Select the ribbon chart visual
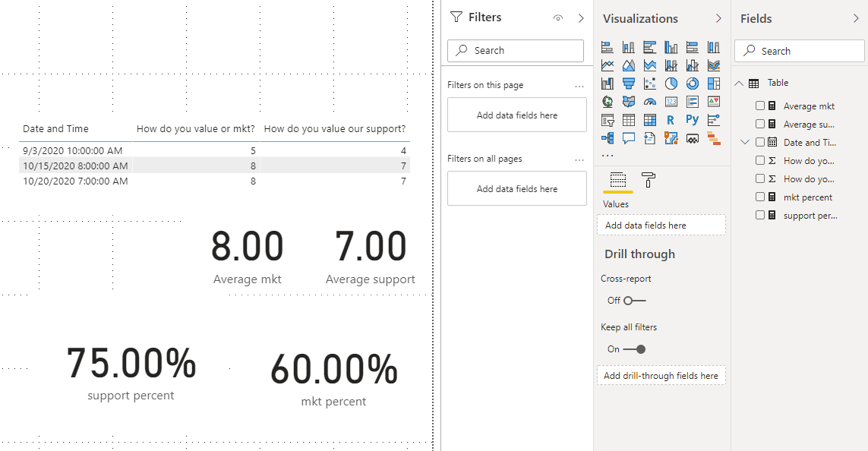This screenshot has width=868, height=451. click(714, 65)
